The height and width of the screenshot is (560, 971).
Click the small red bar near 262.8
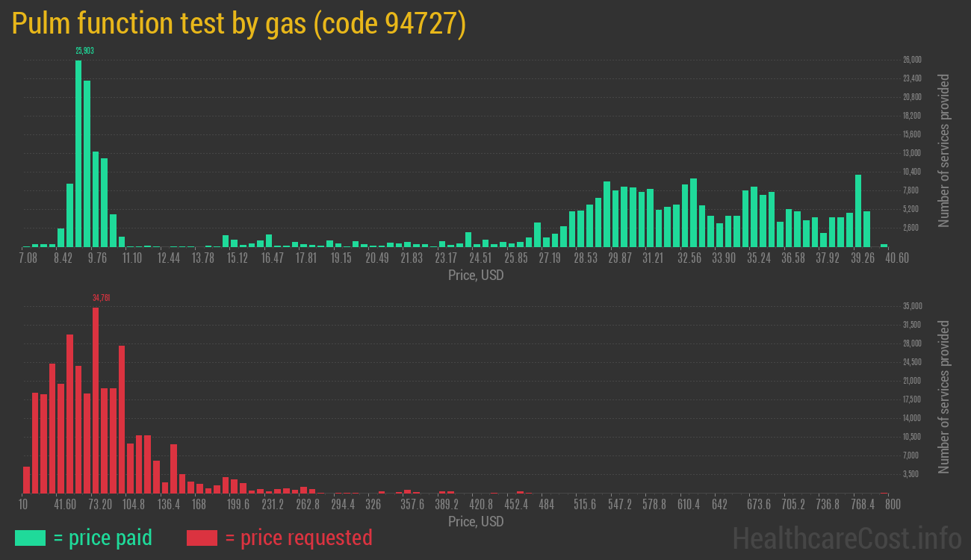click(305, 489)
